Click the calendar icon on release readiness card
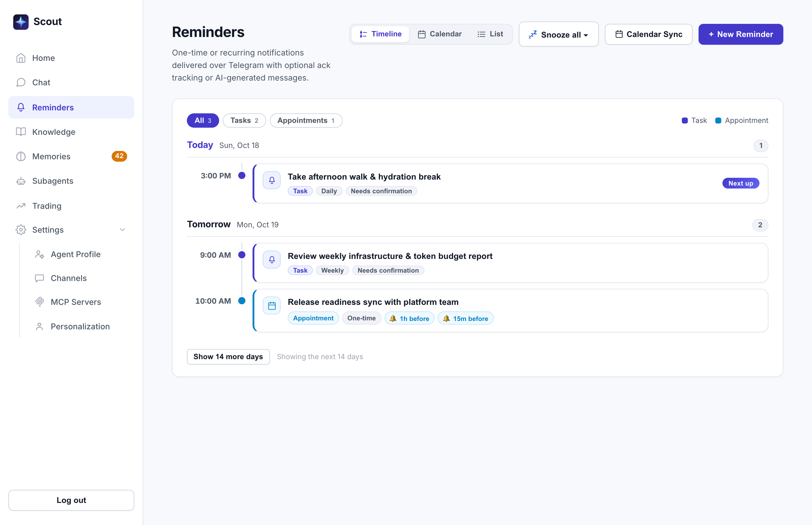Viewport: 812px width, 525px height. click(x=272, y=305)
